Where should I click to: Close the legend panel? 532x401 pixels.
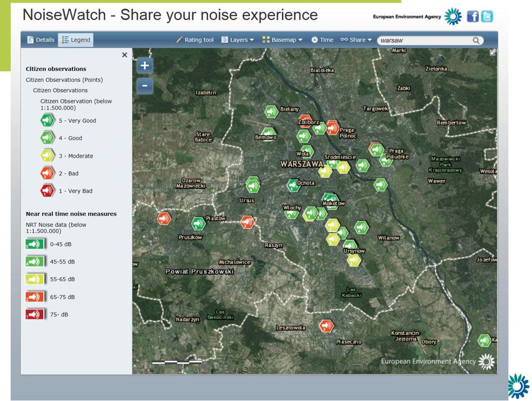coord(125,55)
